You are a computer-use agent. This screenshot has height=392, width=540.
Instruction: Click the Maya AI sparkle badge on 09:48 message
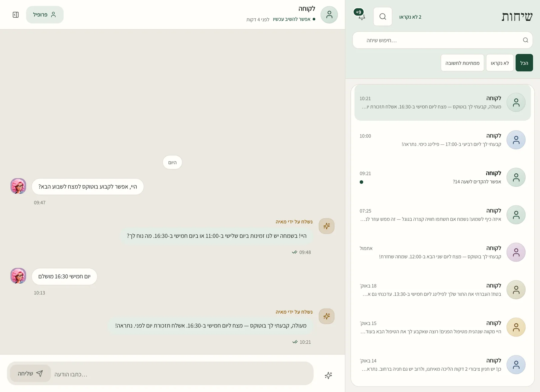point(326,226)
